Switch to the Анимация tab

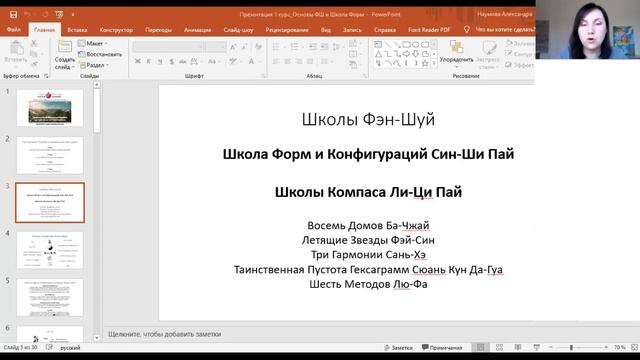click(197, 30)
